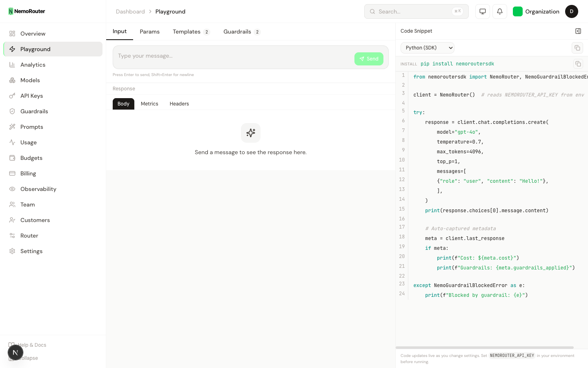588x368 pixels.
Task: Go to Observability in the sidebar
Action: [x=38, y=189]
